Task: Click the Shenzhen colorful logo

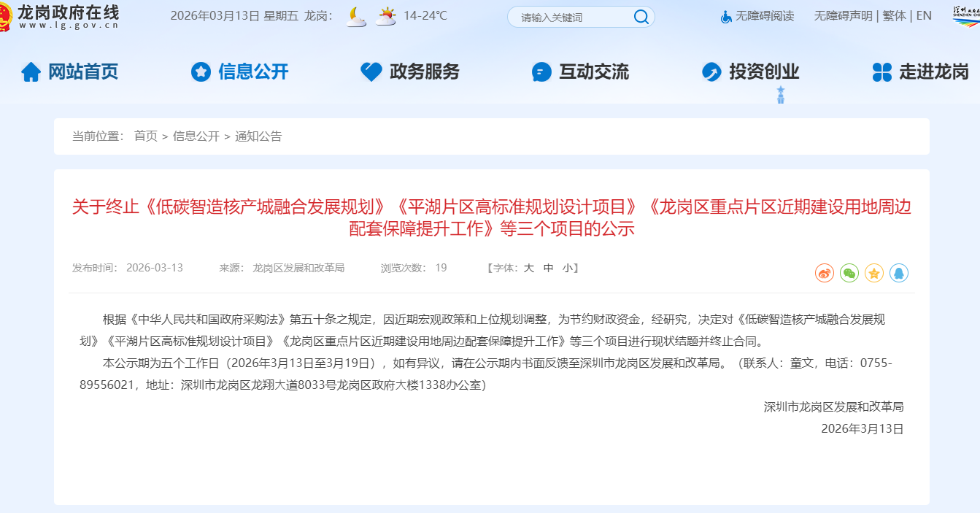Action: click(966, 16)
